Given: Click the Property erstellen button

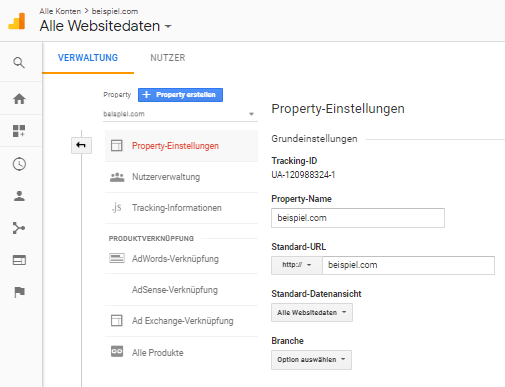Looking at the screenshot, I should (180, 95).
